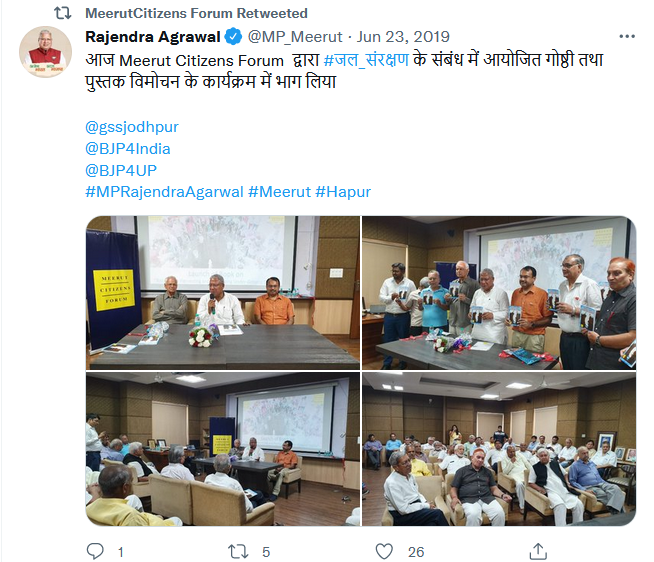Click the blue verified badge
This screenshot has height=562, width=654.
[x=233, y=37]
